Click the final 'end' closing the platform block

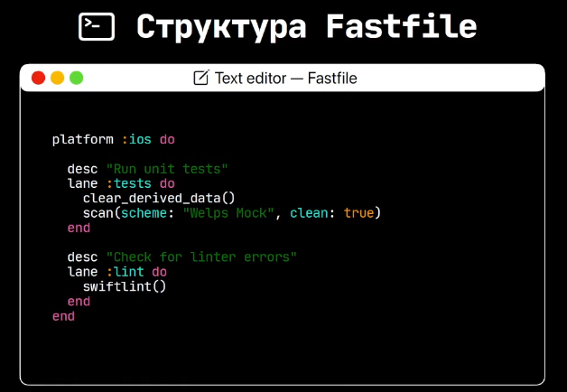[63, 316]
